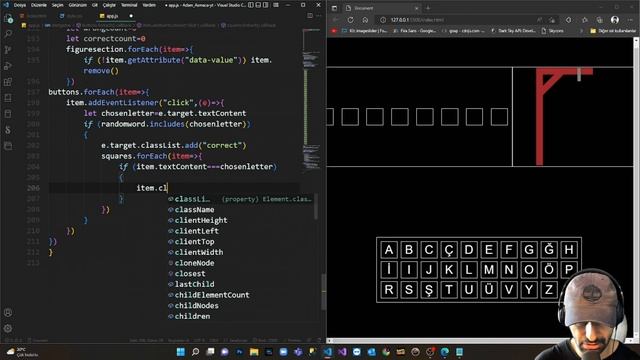Choose the letter Z on the keyboard
The image size is (640, 360).
click(549, 289)
